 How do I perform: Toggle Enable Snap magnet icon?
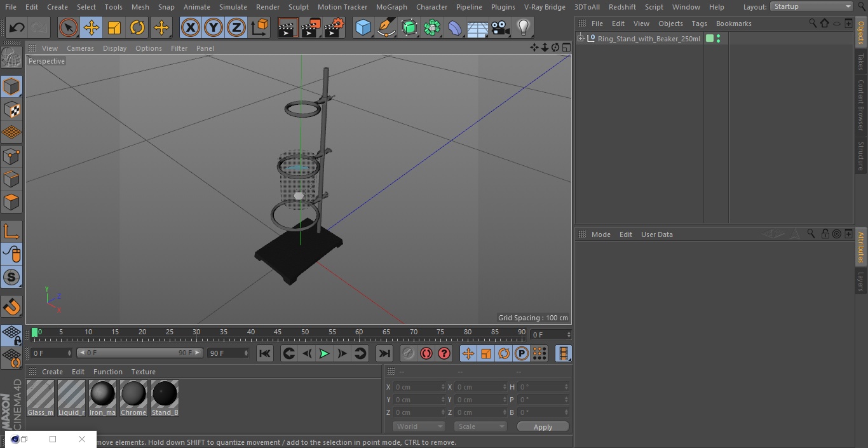(11, 308)
